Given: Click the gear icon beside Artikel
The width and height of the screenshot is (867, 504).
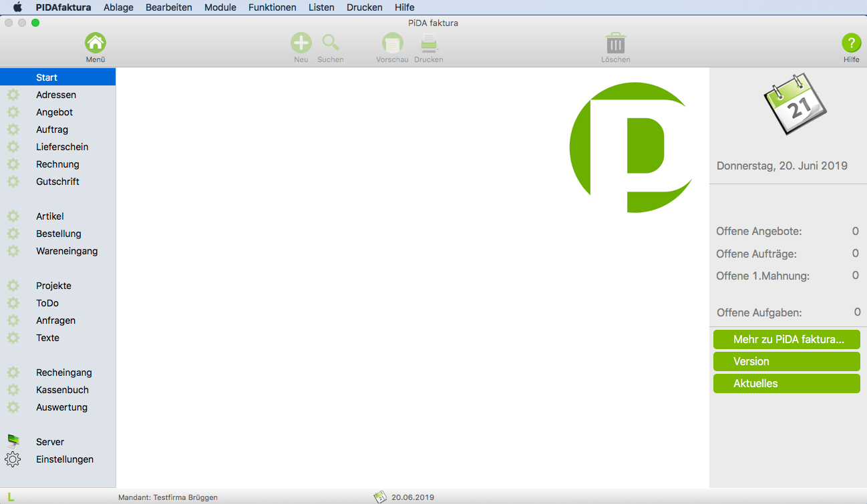Looking at the screenshot, I should pyautogui.click(x=13, y=216).
